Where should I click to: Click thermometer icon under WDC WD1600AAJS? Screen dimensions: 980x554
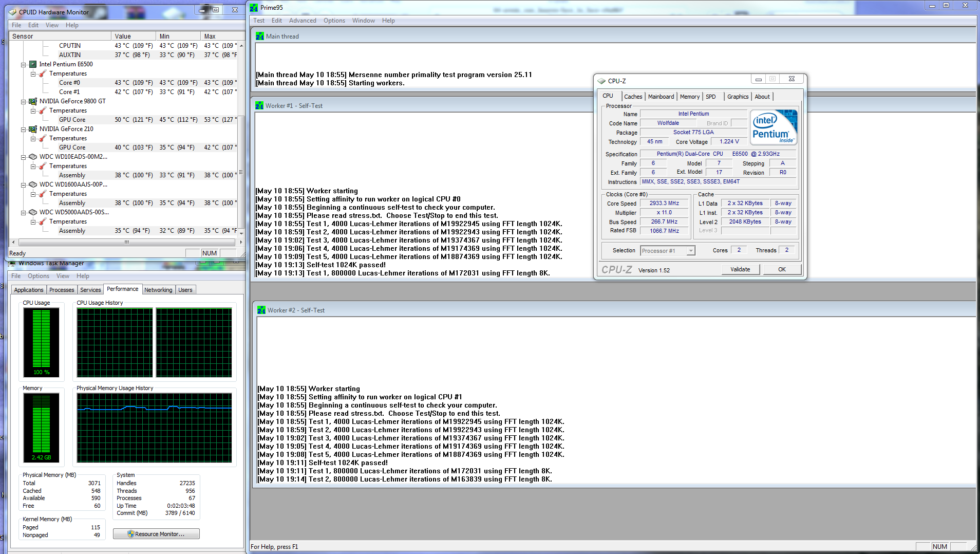point(43,194)
